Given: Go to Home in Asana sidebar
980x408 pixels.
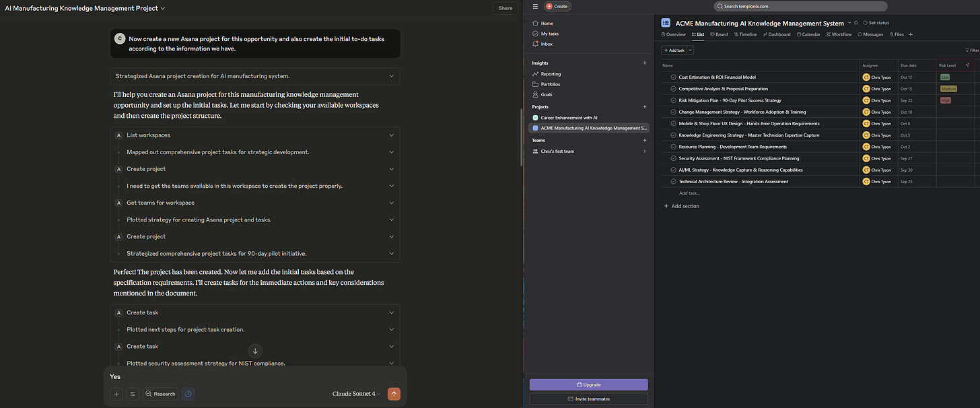Looking at the screenshot, I should click(x=547, y=23).
